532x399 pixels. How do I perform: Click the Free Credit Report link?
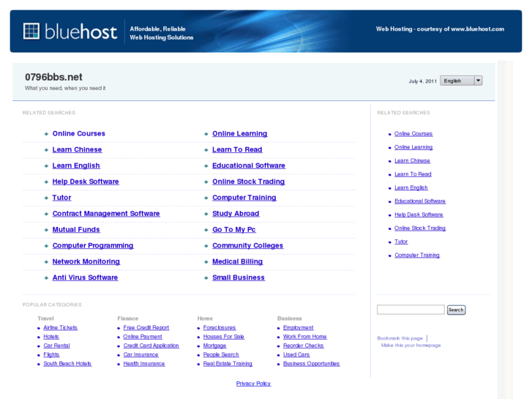146,328
